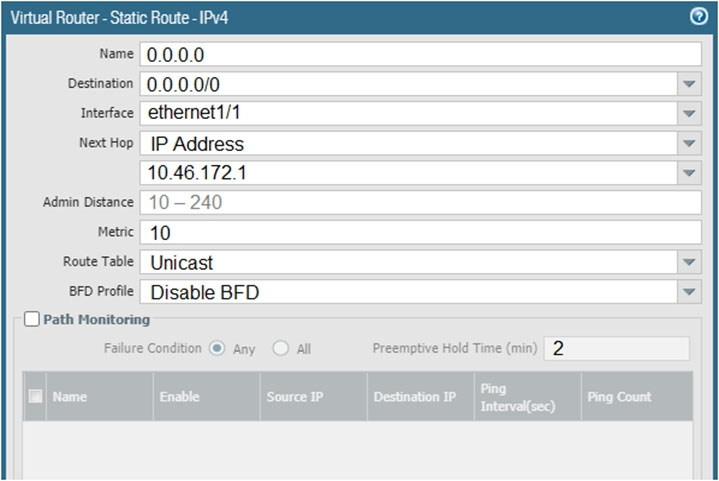
Task: Click the Admin Distance label
Action: [x=88, y=202]
